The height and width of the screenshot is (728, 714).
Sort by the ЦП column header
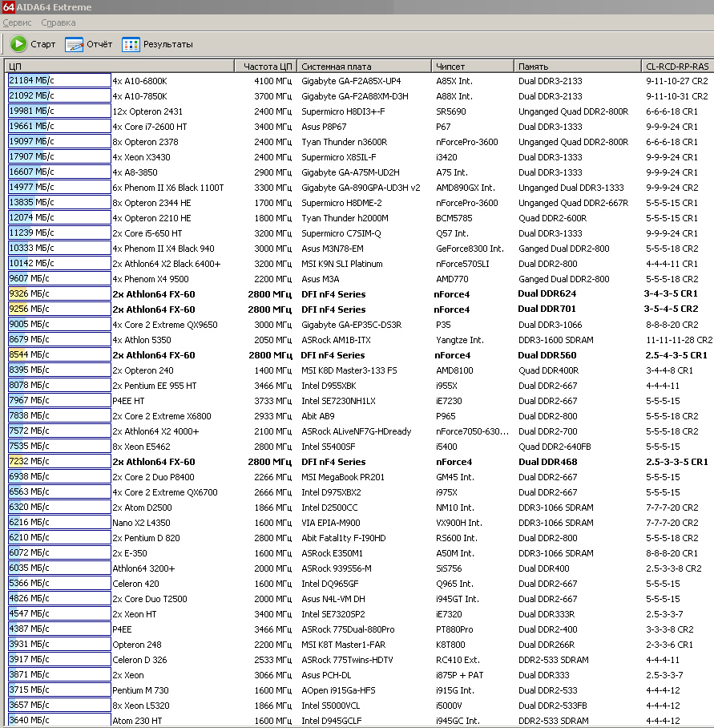[119, 67]
